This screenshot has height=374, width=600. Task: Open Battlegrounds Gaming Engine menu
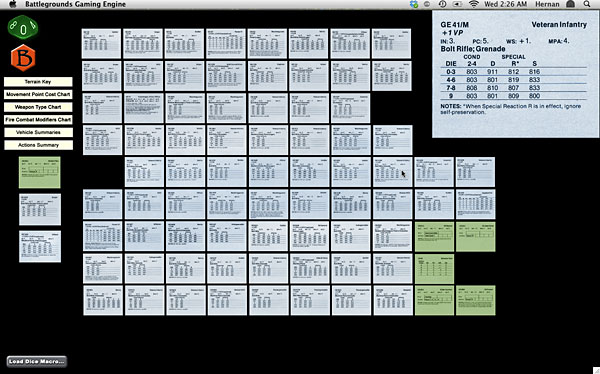pyautogui.click(x=75, y=4)
